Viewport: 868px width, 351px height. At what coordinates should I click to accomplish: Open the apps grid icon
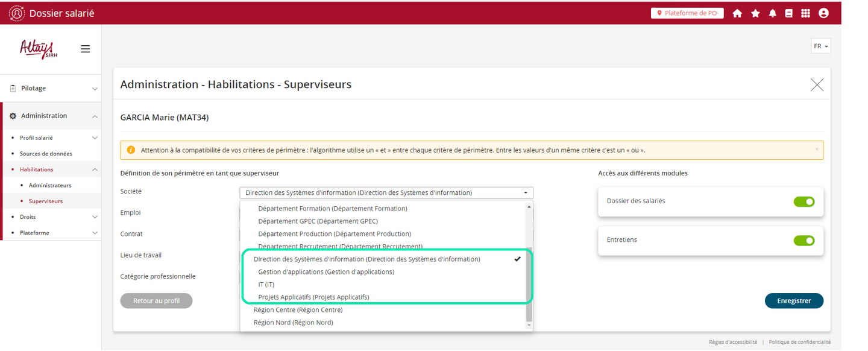[x=805, y=13]
